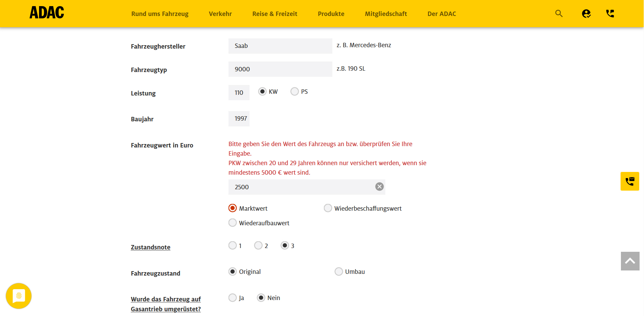Clear the Fahrzeugwert field with X icon

pyautogui.click(x=380, y=187)
